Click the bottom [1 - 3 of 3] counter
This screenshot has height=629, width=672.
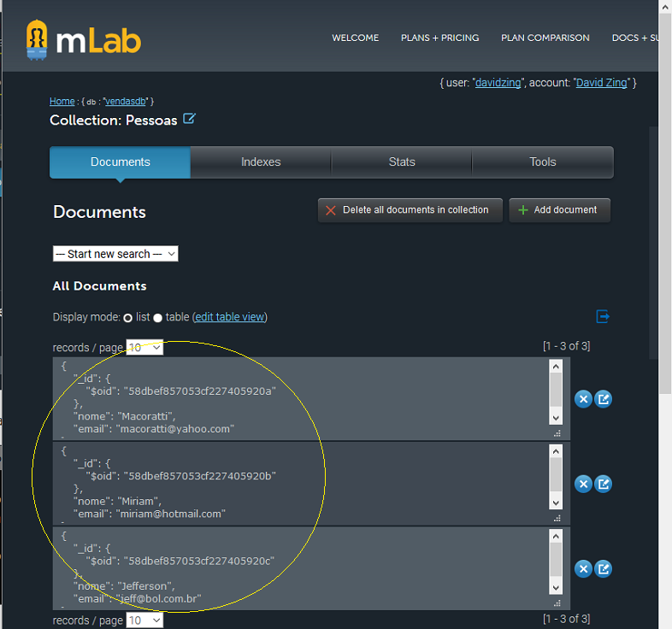(x=567, y=619)
